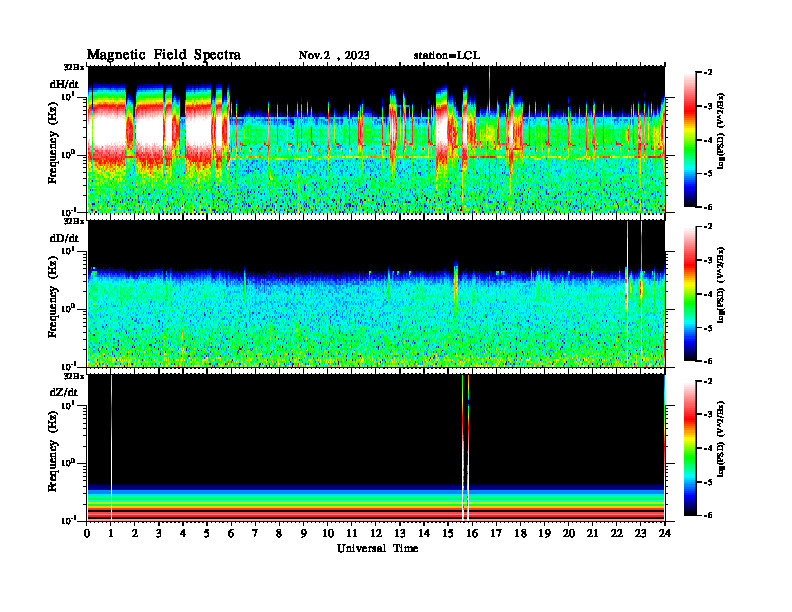The image size is (792, 612).
Task: Click the "32Hz" label of dZ/dt panel
Action: point(74,376)
